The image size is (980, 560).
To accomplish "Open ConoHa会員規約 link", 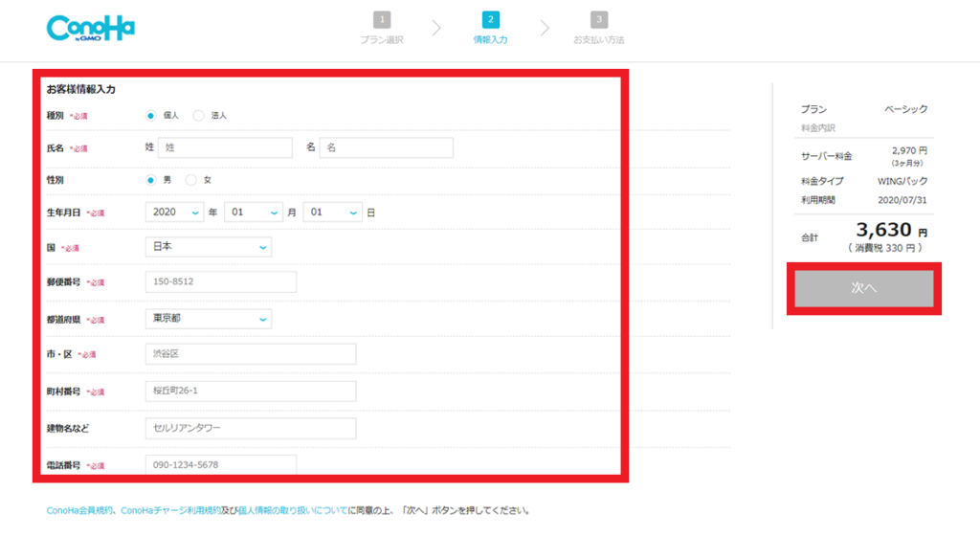I will pyautogui.click(x=80, y=511).
